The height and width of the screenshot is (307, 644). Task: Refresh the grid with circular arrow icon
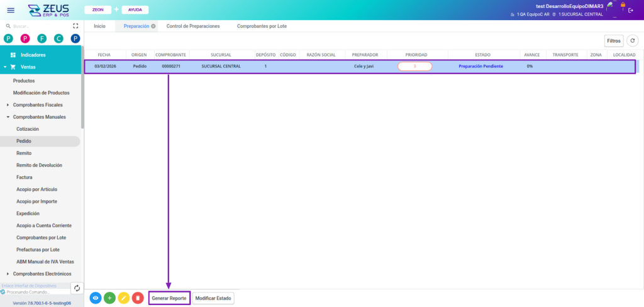(633, 40)
